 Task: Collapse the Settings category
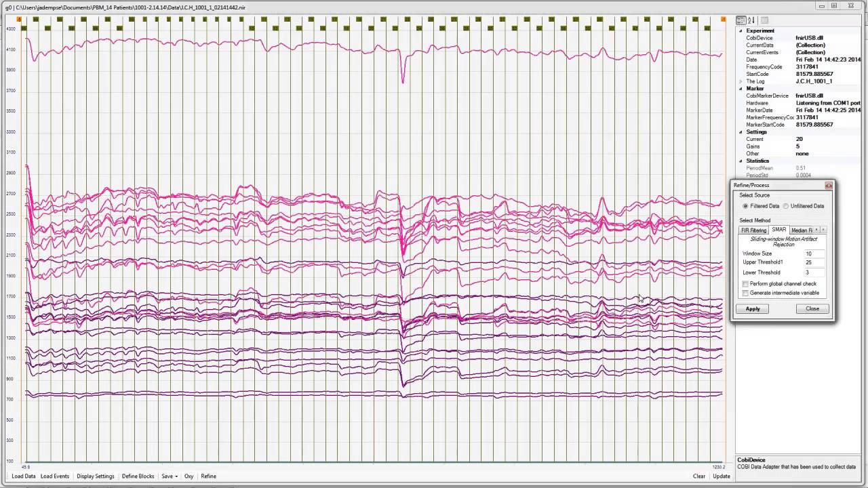[741, 132]
